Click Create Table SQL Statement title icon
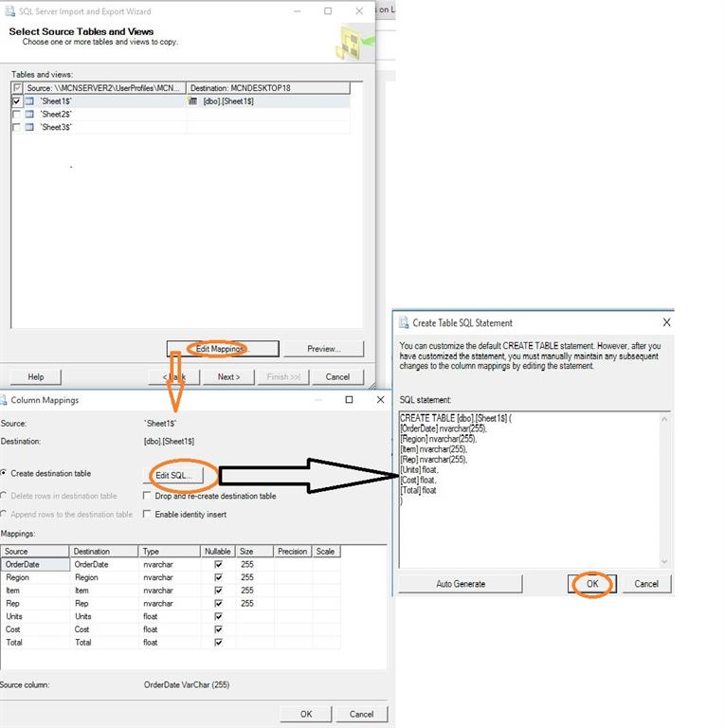This screenshot has height=728, width=725. click(404, 322)
